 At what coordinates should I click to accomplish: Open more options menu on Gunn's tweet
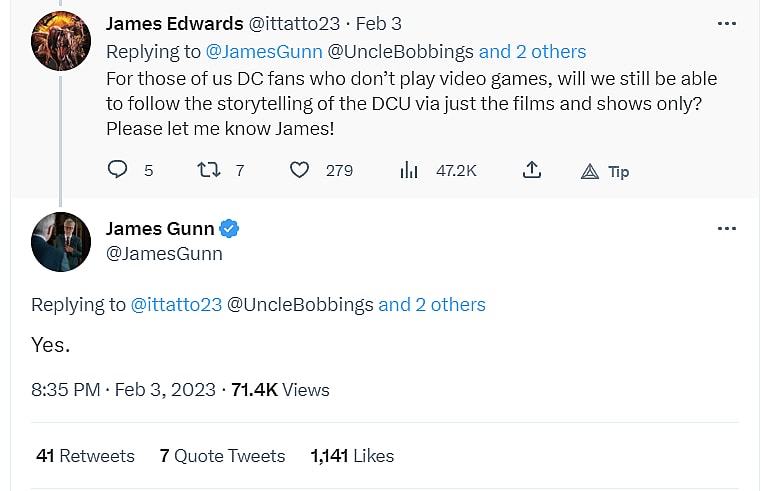[727, 229]
